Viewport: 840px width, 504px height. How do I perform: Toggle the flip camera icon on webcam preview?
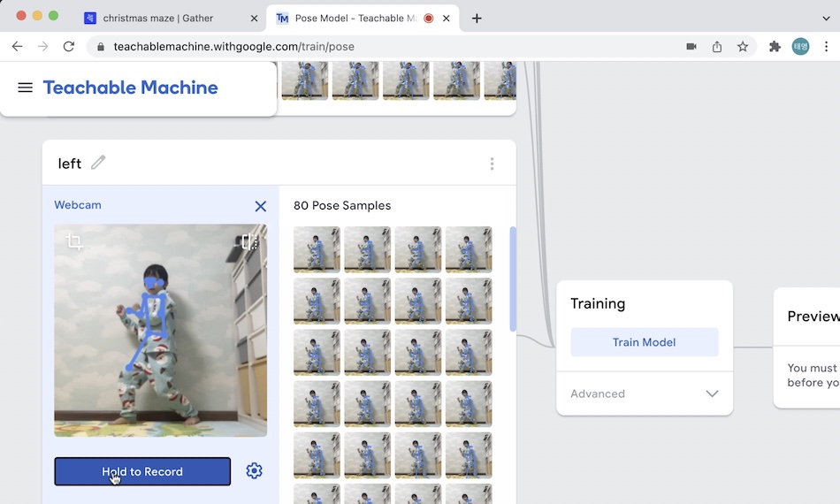coord(249,241)
